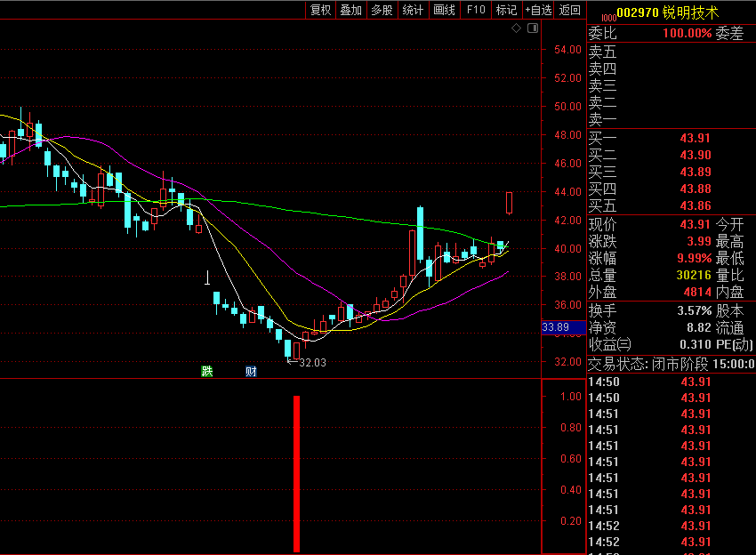
Task: Select the 买二 bid price 43.90
Action: click(696, 156)
